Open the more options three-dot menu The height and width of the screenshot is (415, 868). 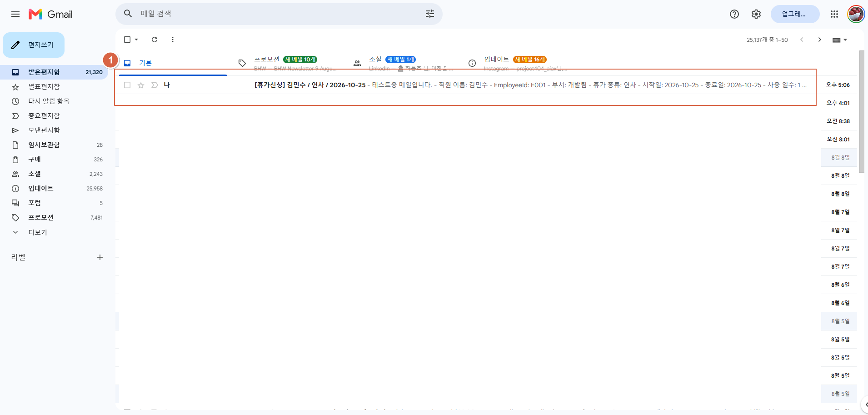(173, 40)
